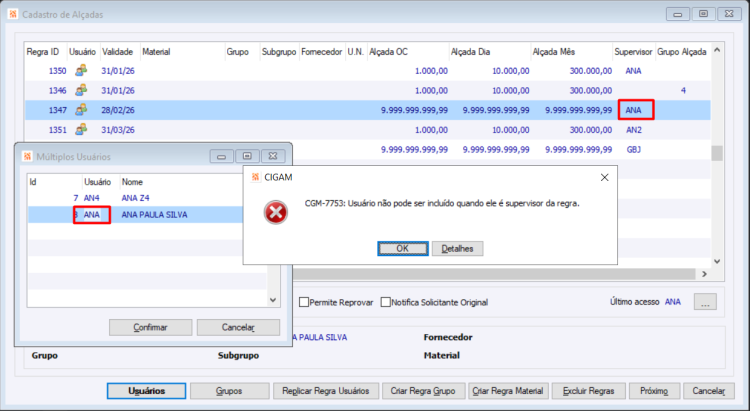Click the up arrow of rules grid scrollbar
Screen dimensions: 750x411
click(x=717, y=50)
